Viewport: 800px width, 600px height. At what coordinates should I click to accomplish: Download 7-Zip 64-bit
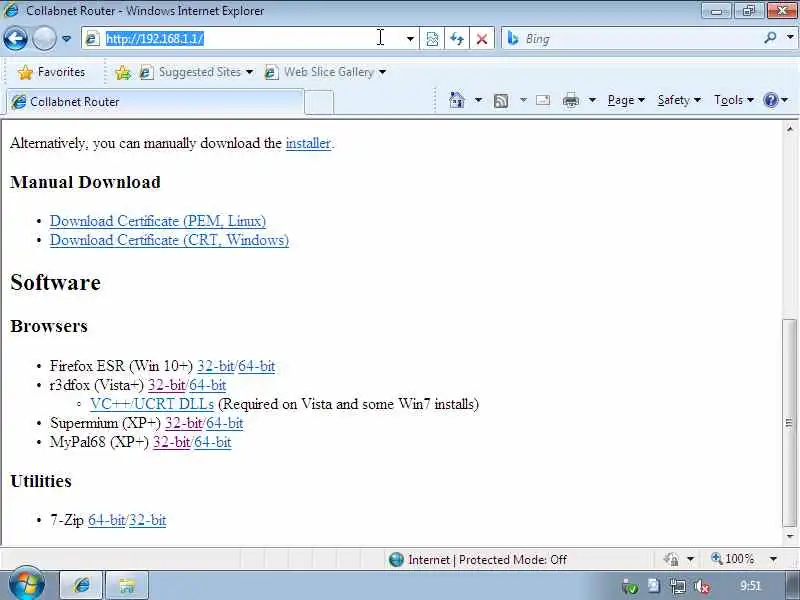(107, 520)
